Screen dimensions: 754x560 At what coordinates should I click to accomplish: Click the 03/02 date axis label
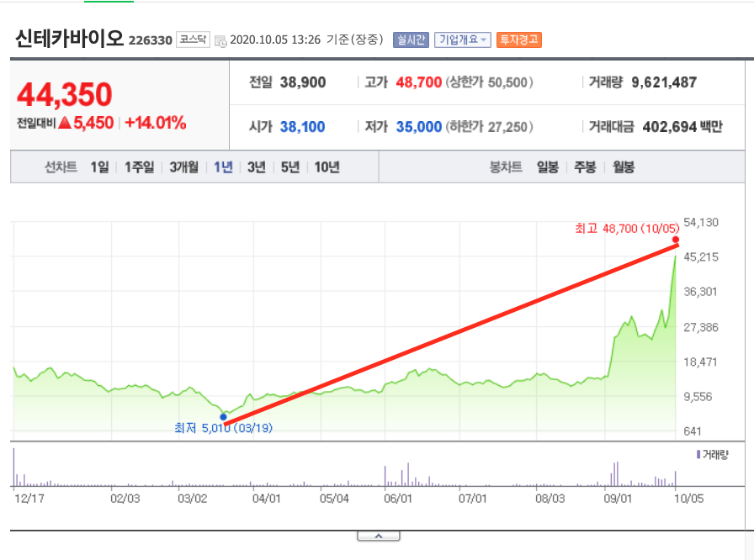coord(193,499)
